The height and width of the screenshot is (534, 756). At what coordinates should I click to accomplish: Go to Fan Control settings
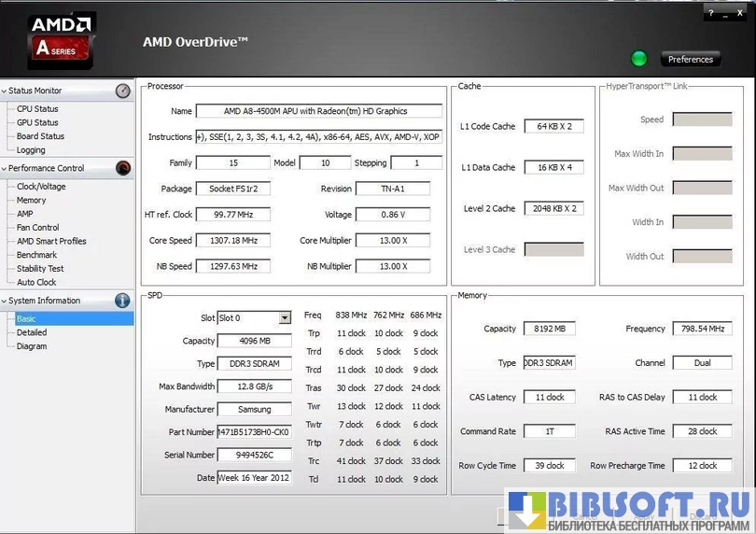click(x=38, y=228)
